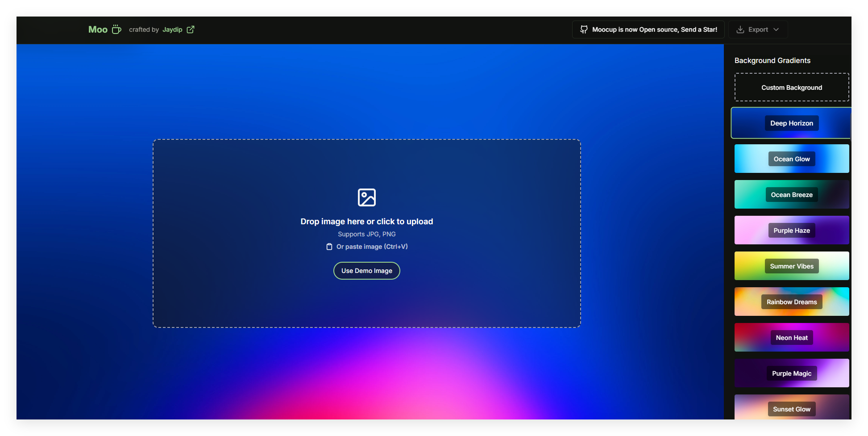Click Or paste image (Ctrl+V) text
This screenshot has width=868, height=436.
pos(372,247)
